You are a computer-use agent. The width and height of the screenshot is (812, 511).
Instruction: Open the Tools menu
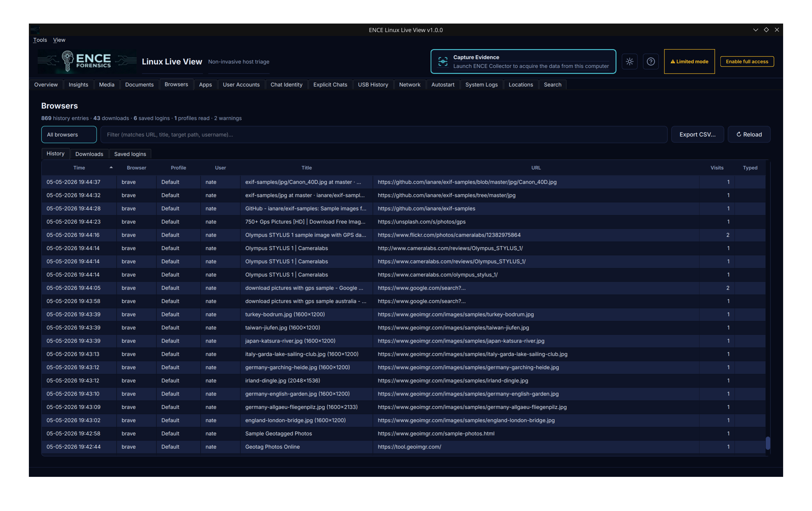[40, 40]
